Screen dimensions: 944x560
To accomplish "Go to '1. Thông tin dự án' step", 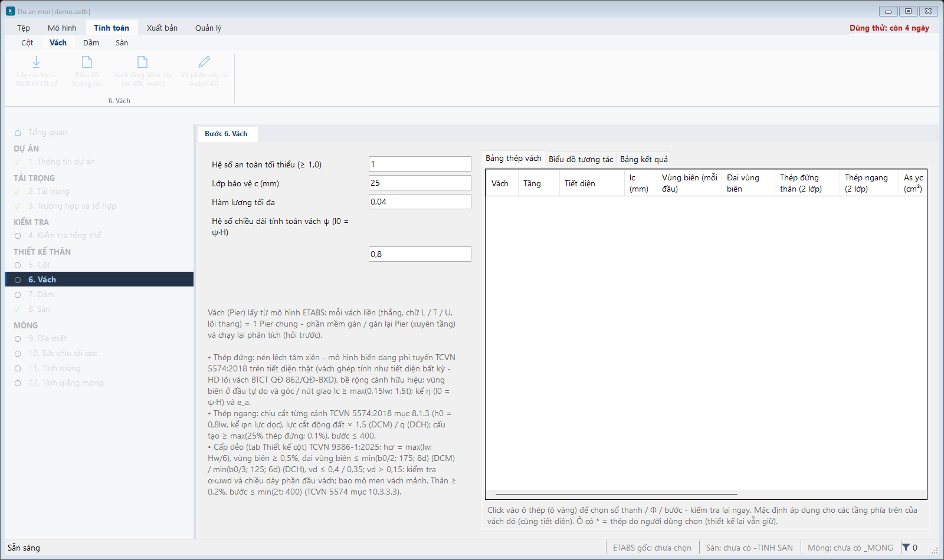I will pyautogui.click(x=61, y=162).
